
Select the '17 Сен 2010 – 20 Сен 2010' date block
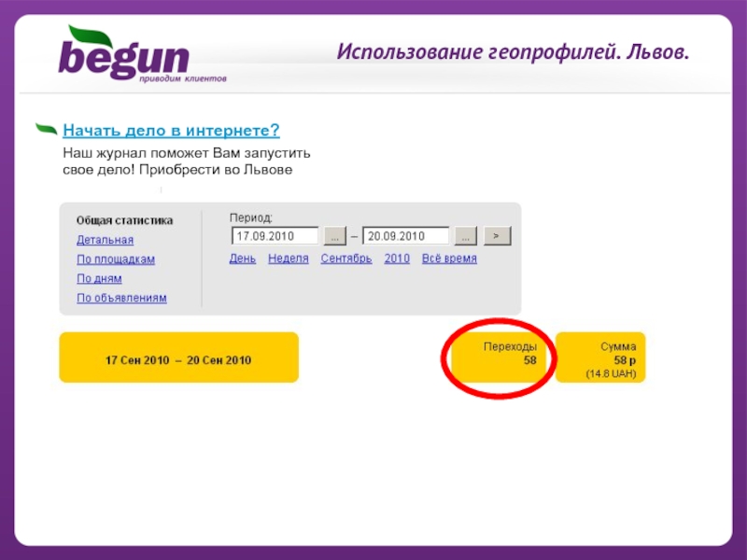178,357
